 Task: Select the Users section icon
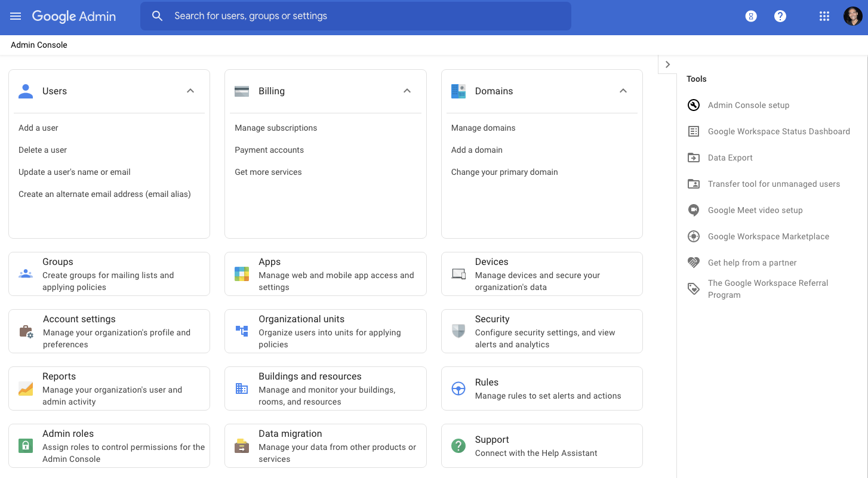pyautogui.click(x=25, y=91)
